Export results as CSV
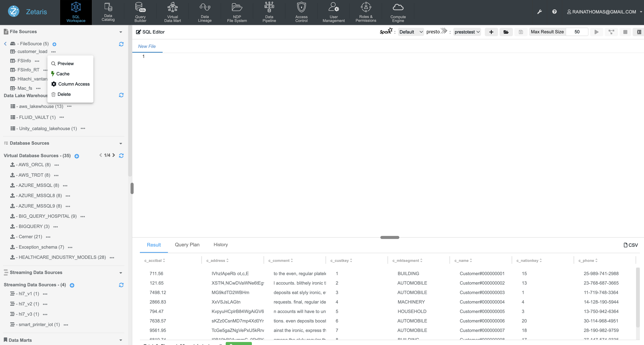 click(x=631, y=245)
